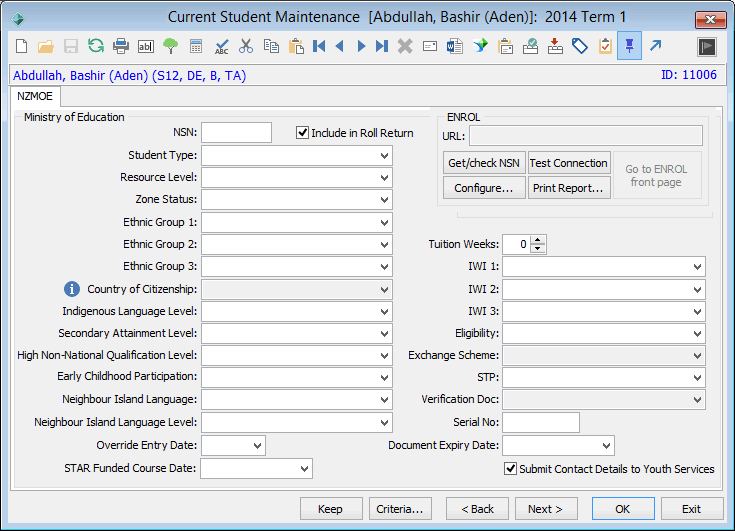Click the inbox with red download arrow
735x531 pixels.
pyautogui.click(x=555, y=46)
